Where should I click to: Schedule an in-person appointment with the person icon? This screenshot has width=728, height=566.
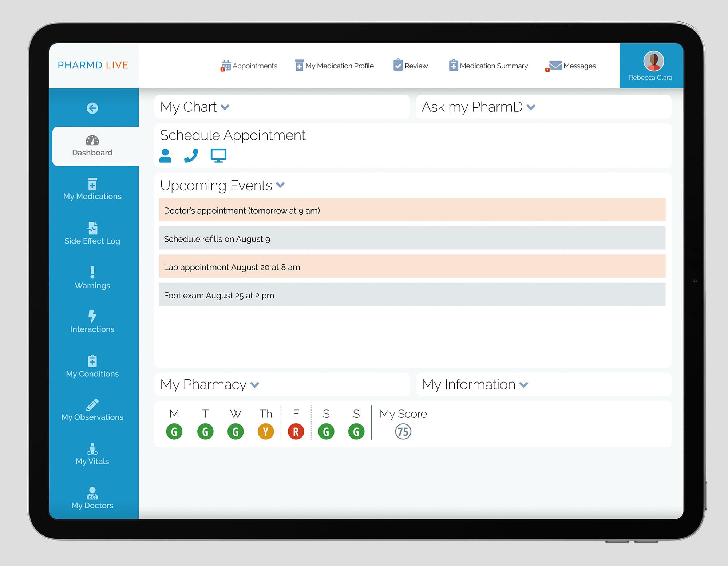point(165,155)
